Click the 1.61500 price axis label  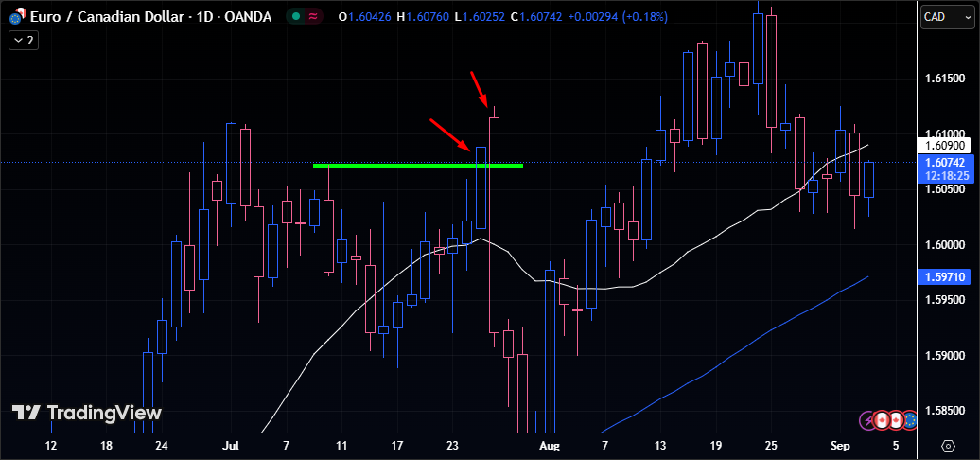[x=944, y=79]
